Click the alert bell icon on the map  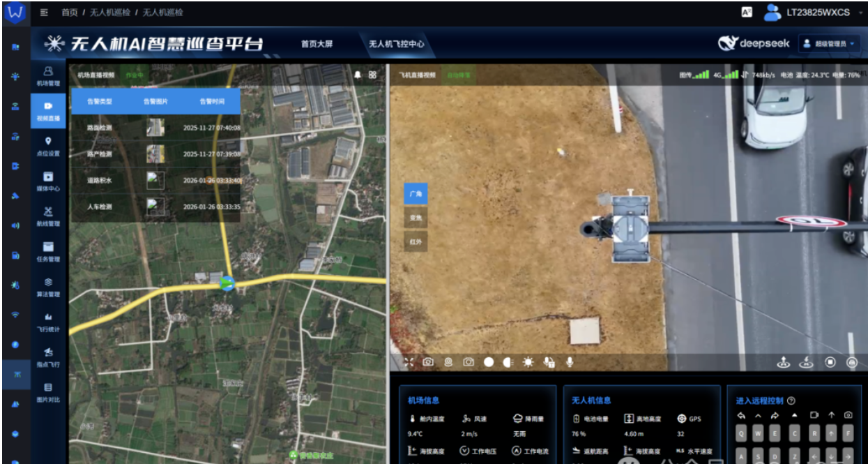(x=358, y=75)
